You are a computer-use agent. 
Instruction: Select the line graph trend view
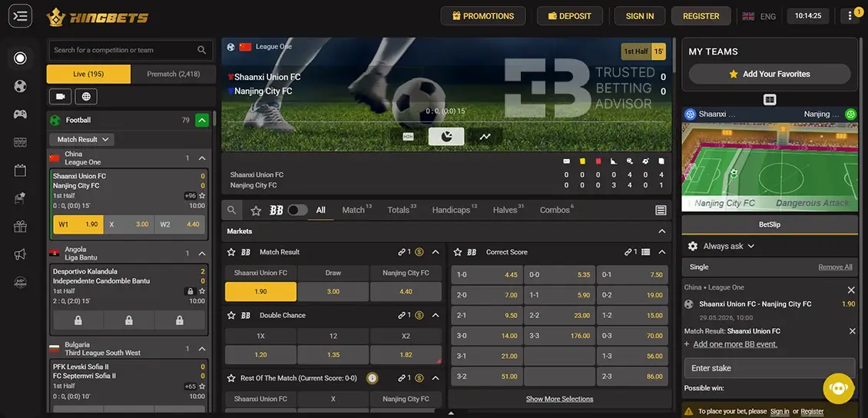[485, 136]
